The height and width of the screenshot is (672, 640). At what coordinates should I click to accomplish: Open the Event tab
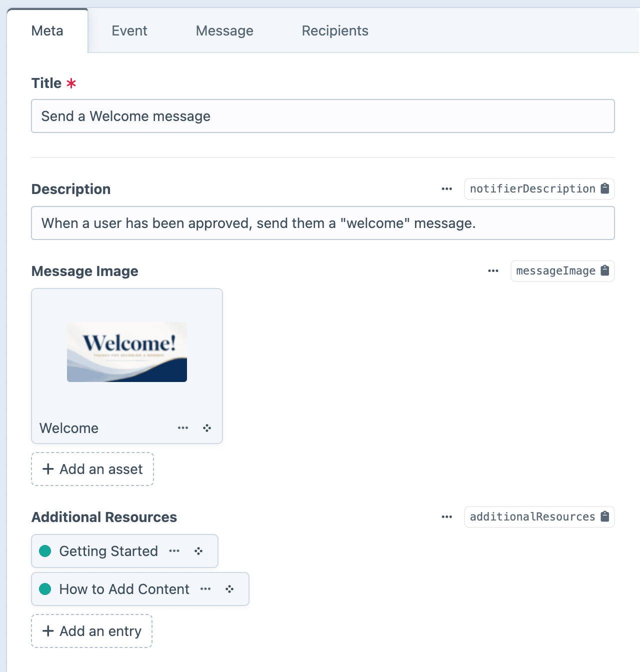[129, 30]
